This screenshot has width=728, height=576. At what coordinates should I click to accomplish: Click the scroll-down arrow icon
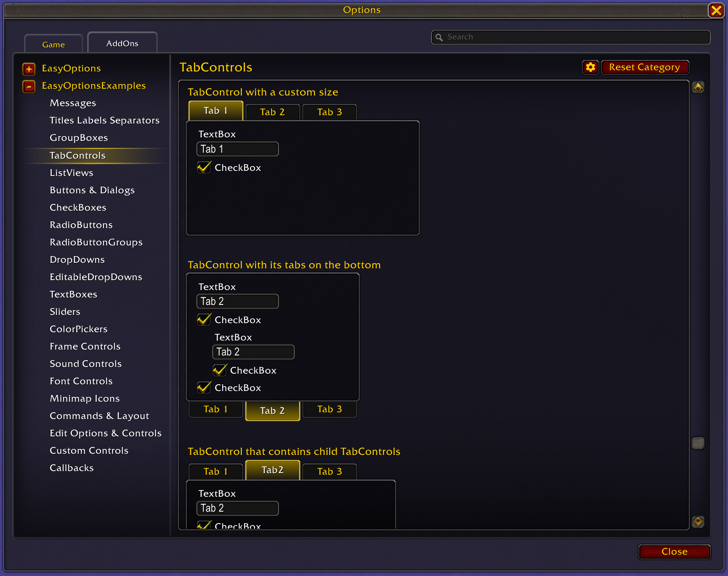[x=698, y=522]
